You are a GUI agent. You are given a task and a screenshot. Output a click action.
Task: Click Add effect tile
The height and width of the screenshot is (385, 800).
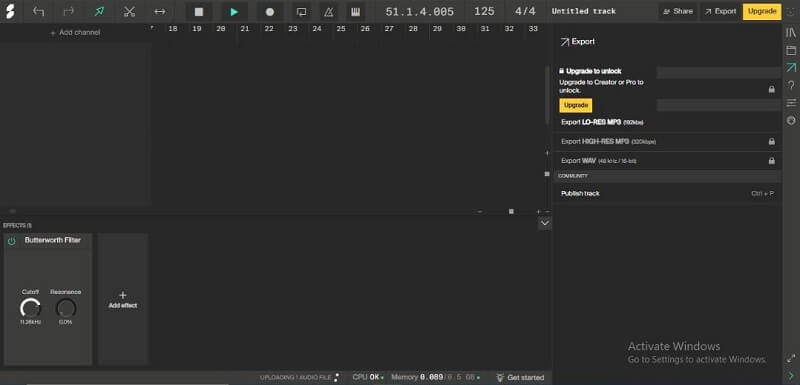point(123,300)
